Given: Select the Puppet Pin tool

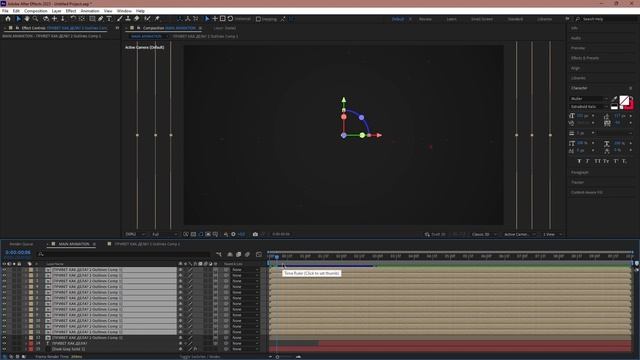Looking at the screenshot, I should tap(157, 19).
